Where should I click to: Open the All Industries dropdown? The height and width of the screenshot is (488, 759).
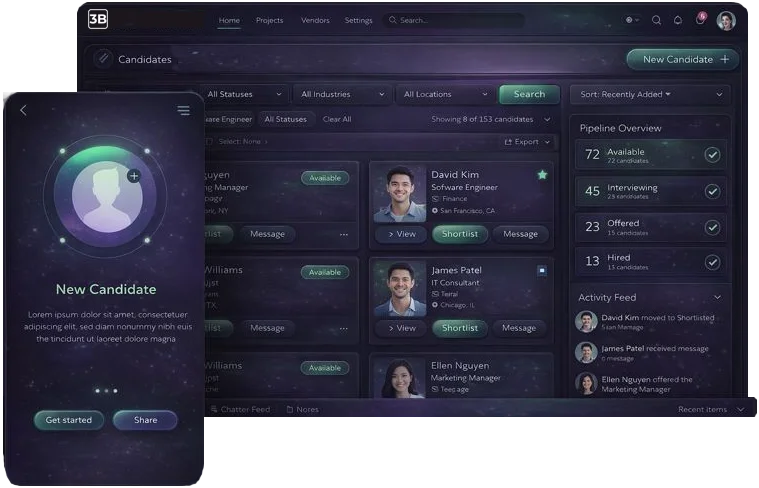342,94
